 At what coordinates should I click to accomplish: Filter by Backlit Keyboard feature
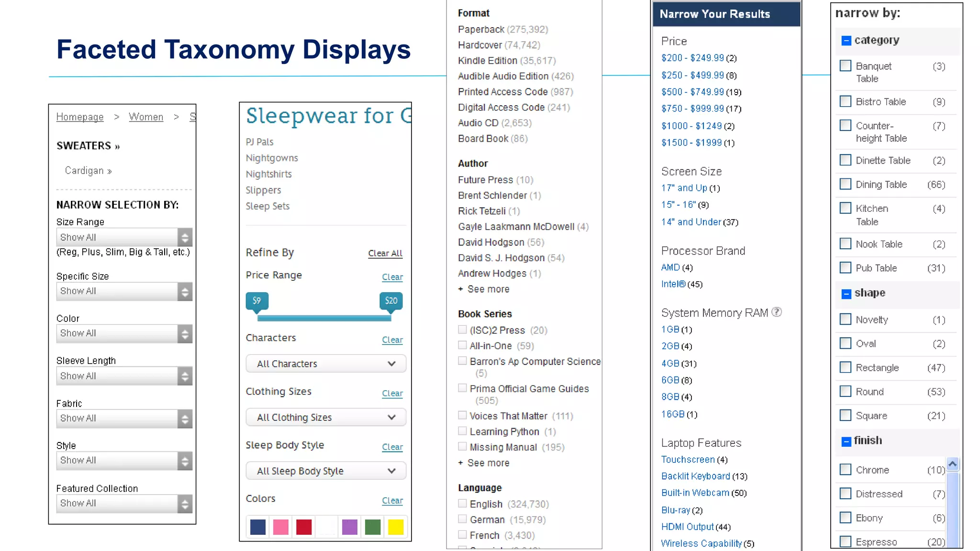click(x=696, y=476)
